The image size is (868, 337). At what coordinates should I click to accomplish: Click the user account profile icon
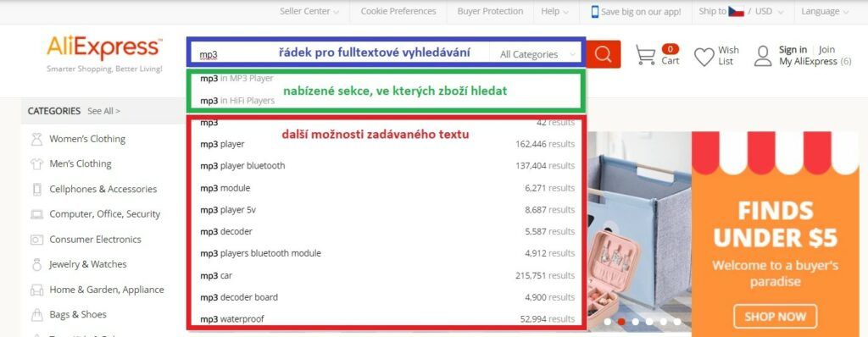point(763,56)
